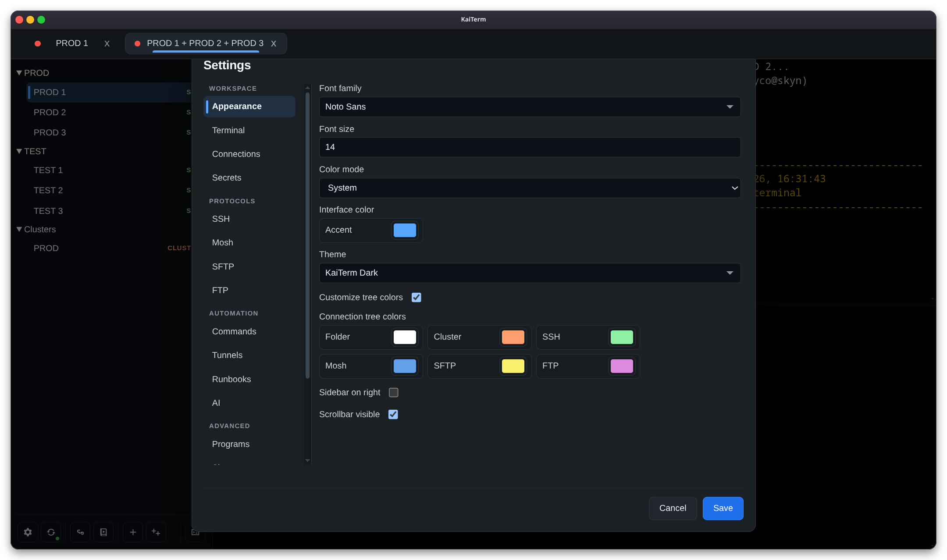Click the Save button
Screen dimensions: 947x560
click(723, 508)
